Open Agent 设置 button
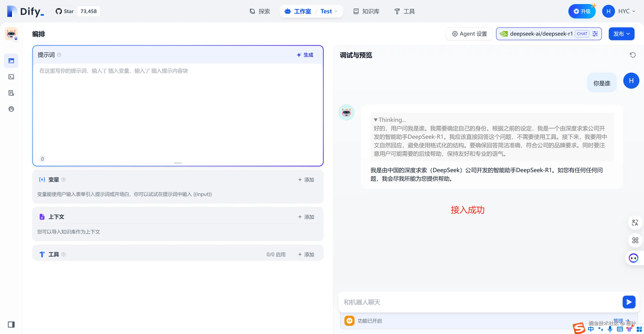This screenshot has height=334, width=644. point(469,34)
